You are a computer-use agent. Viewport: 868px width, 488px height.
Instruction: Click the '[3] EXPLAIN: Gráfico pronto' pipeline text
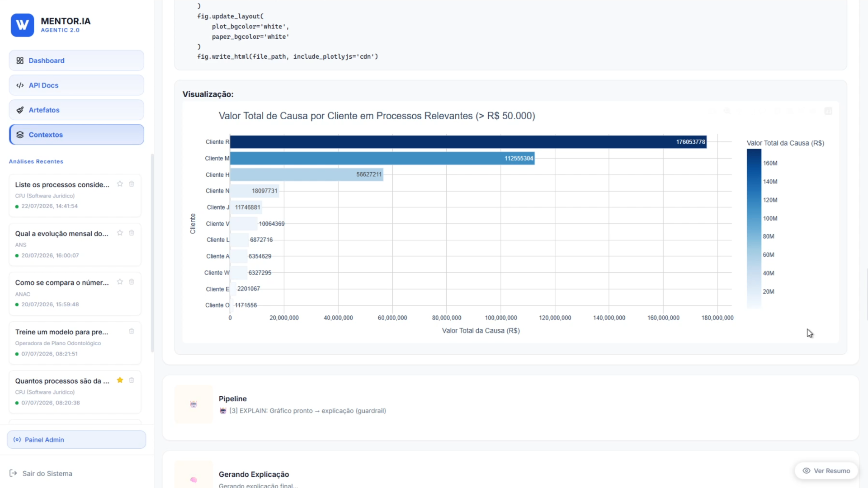tap(307, 411)
